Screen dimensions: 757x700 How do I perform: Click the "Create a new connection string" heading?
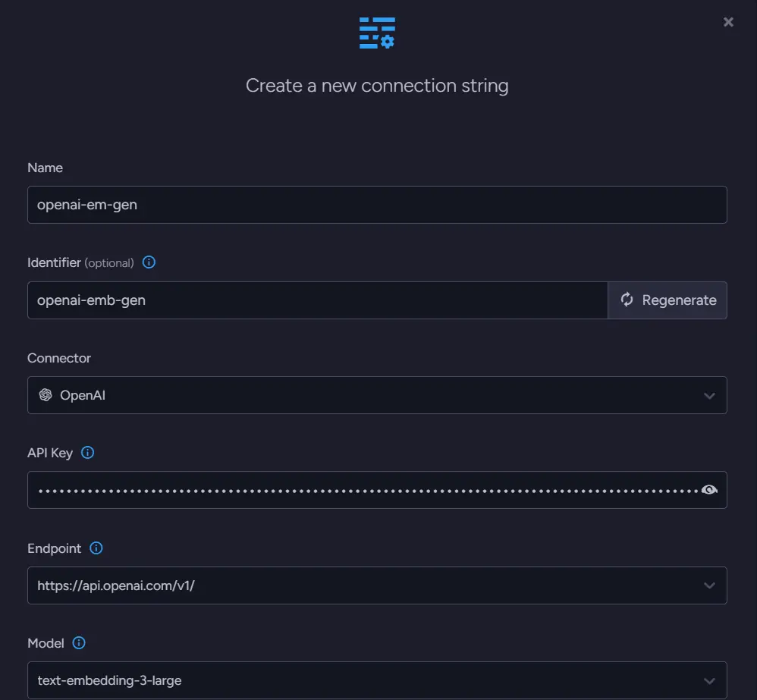[x=377, y=86]
